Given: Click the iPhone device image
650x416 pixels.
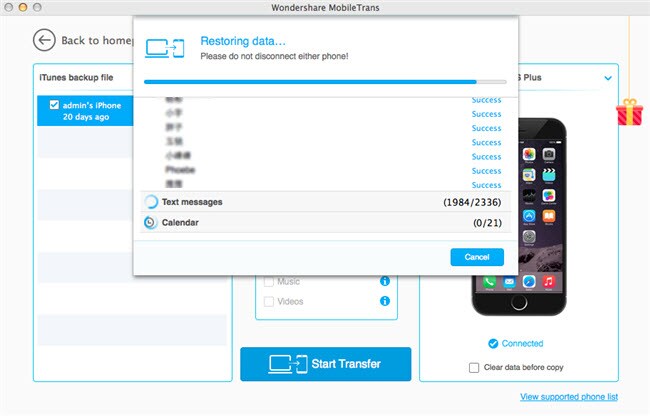Looking at the screenshot, I should [519, 217].
